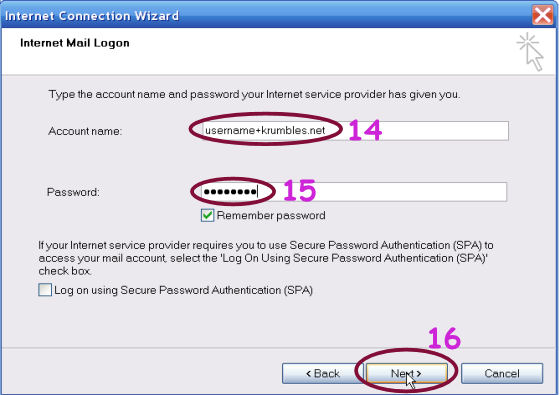
Task: Click the 'Password:' label
Action: [73, 192]
